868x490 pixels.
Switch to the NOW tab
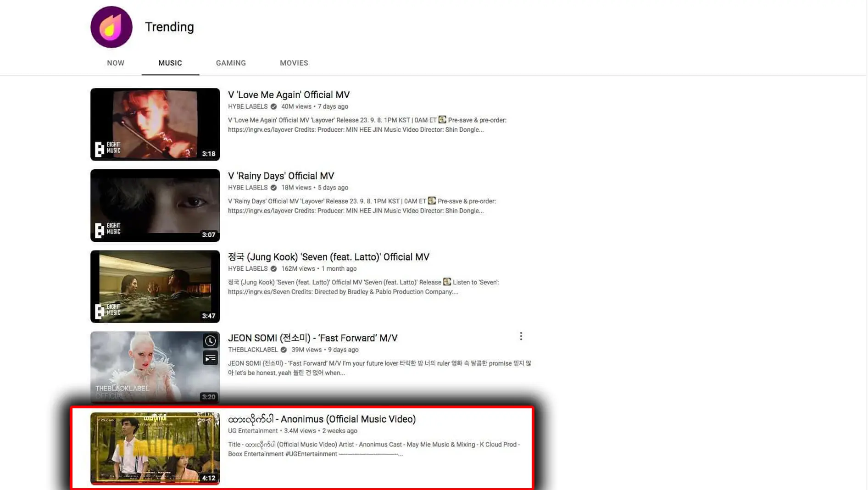point(116,63)
